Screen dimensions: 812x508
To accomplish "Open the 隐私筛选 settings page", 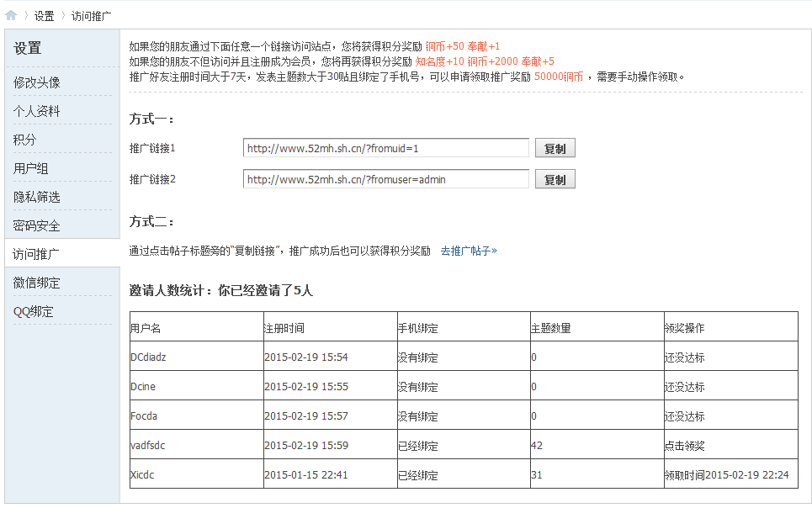I will pos(30,197).
